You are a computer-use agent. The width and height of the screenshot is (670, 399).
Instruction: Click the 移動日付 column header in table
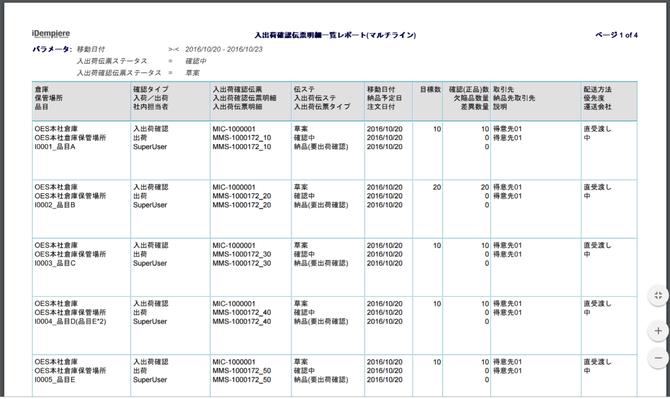tap(381, 89)
